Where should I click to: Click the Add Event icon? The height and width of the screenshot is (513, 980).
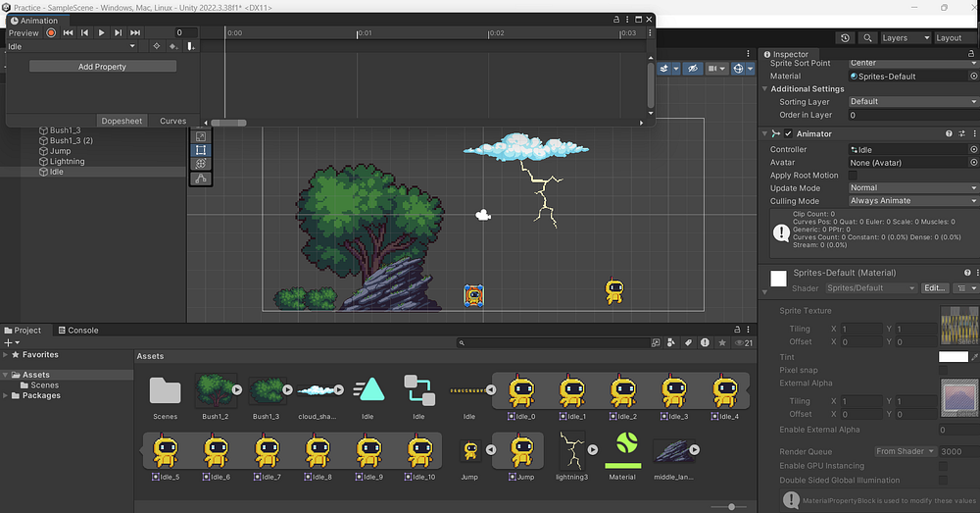191,46
